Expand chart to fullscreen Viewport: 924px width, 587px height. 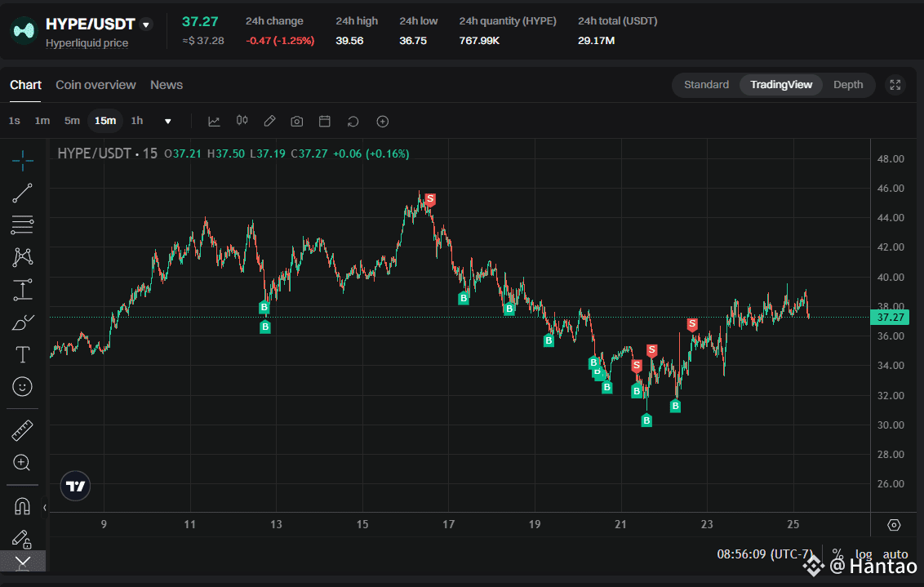tap(895, 85)
